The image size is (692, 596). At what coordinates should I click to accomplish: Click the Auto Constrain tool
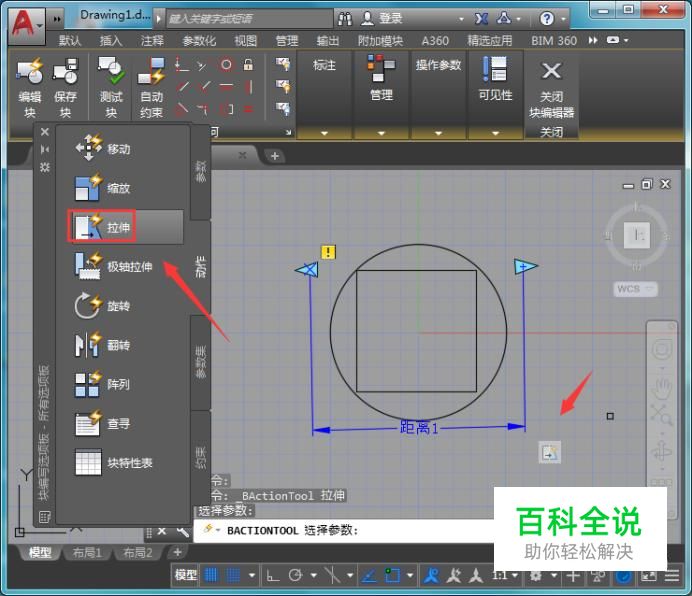151,87
